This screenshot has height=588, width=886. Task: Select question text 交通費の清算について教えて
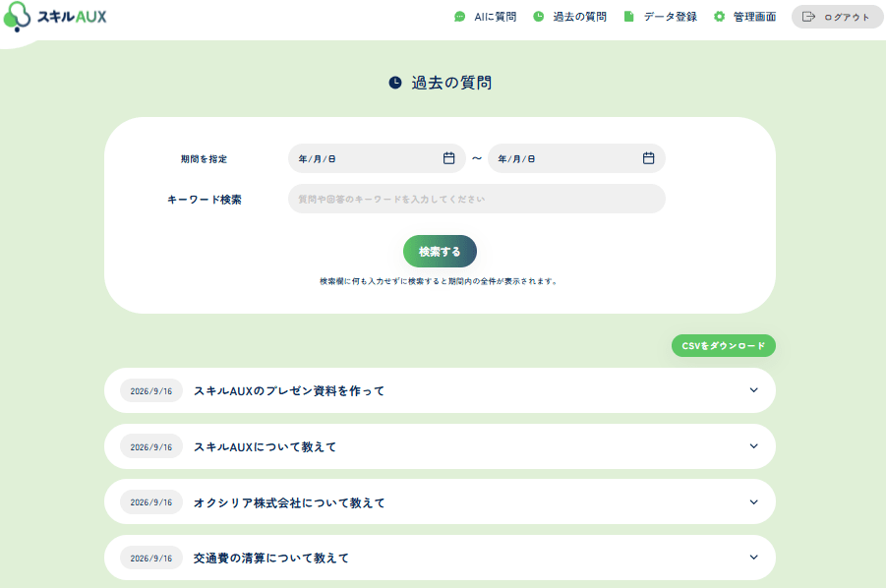[271, 559]
